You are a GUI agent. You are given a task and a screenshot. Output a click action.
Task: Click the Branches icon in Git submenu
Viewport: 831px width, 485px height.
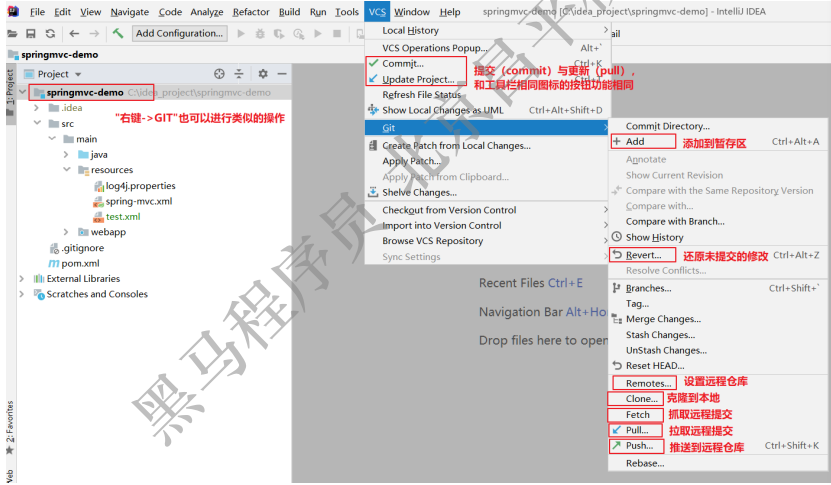click(616, 288)
